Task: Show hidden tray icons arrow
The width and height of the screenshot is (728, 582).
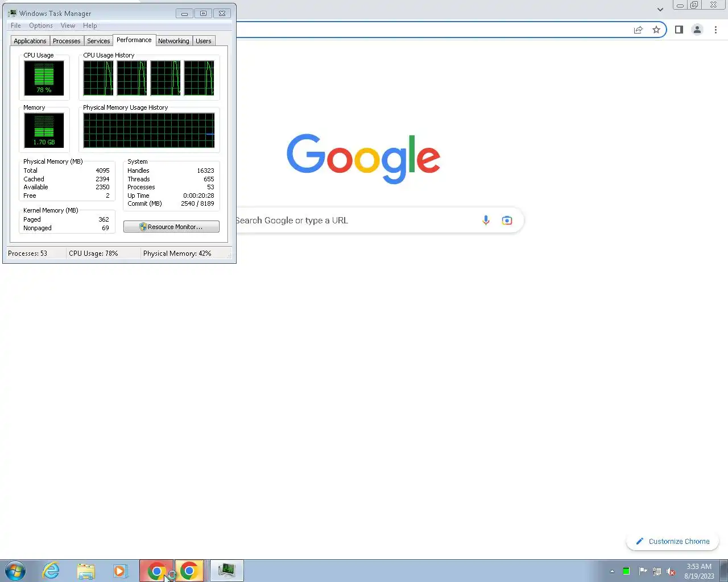Action: click(x=612, y=571)
